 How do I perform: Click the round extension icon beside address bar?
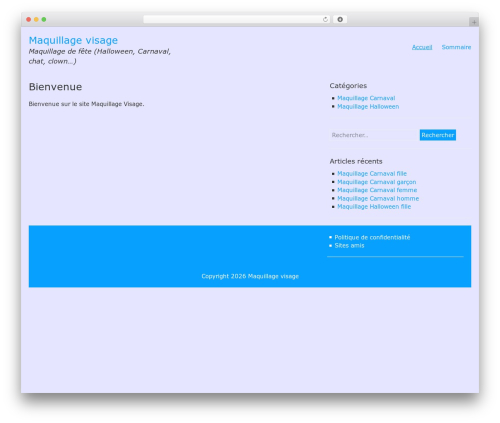340,19
